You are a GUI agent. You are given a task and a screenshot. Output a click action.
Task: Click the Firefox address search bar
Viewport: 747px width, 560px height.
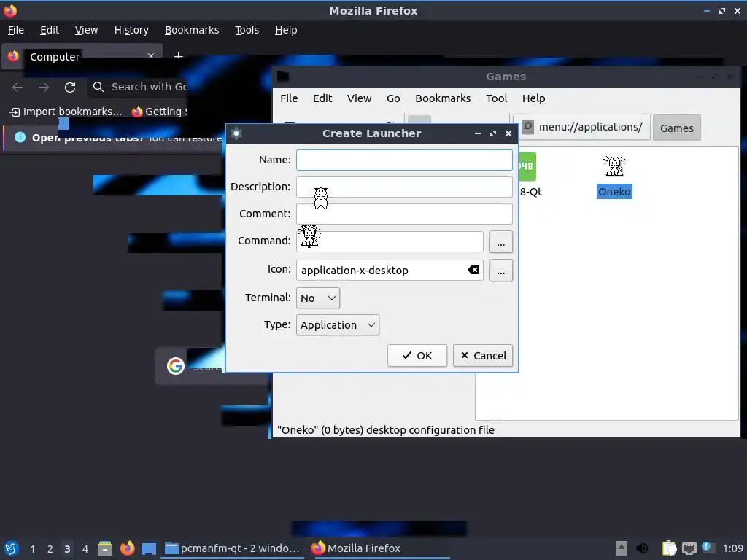pyautogui.click(x=138, y=87)
